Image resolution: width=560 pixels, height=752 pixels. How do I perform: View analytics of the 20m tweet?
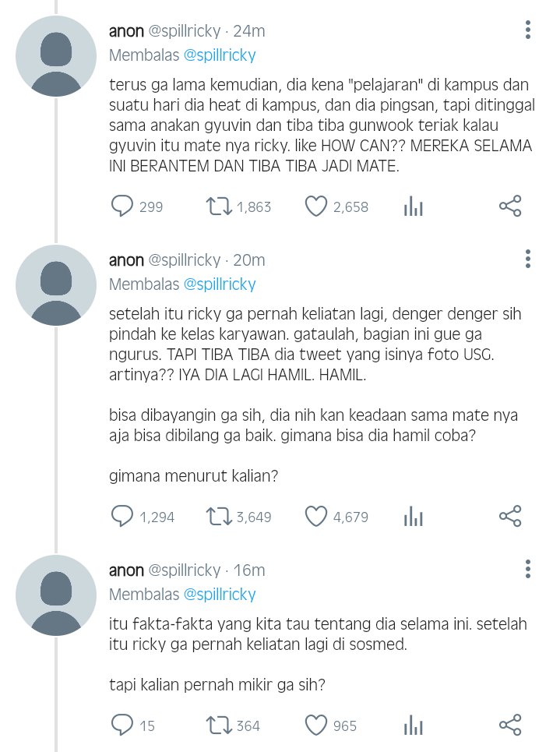(414, 517)
